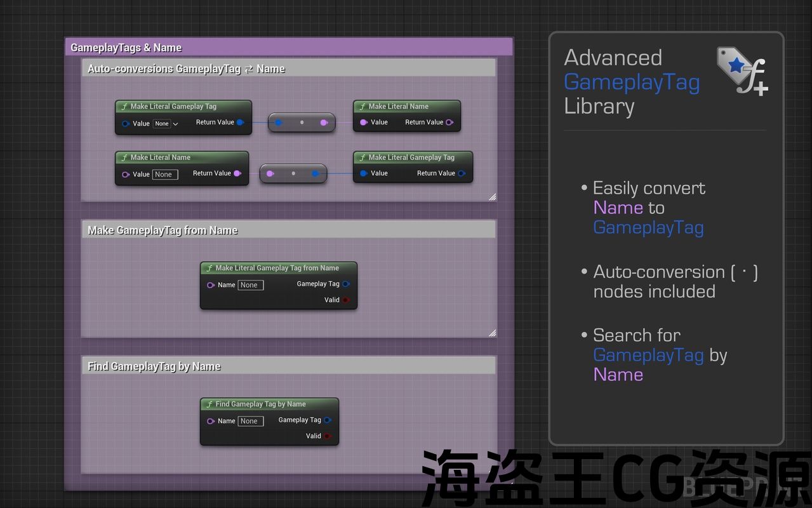Click Valid output pin on Make Literal Gameplay Tag from Name
The width and height of the screenshot is (812, 508).
345,300
